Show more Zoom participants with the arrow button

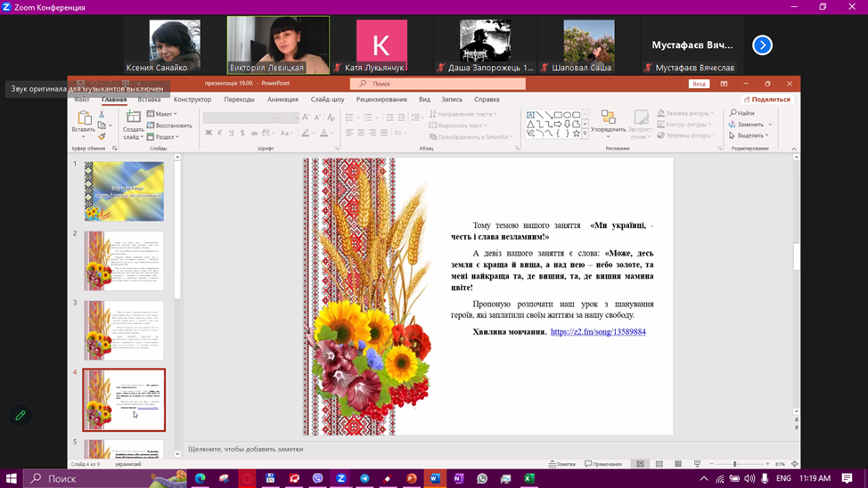(x=762, y=45)
